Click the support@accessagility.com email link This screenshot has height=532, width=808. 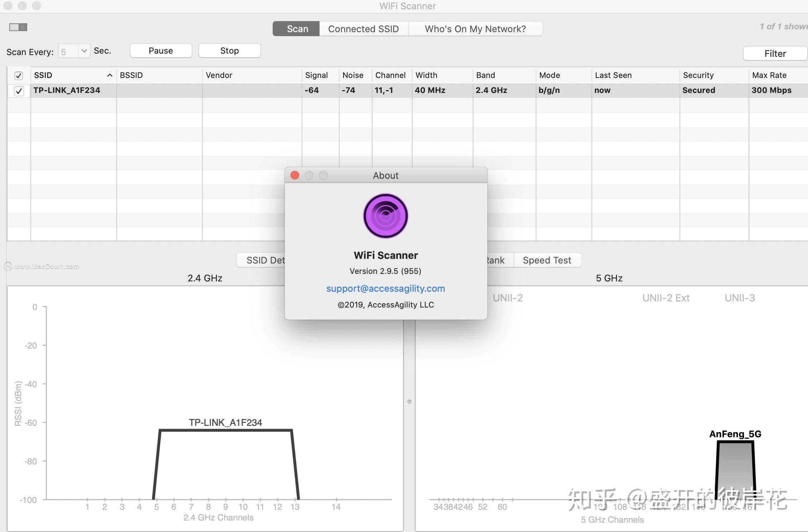385,289
